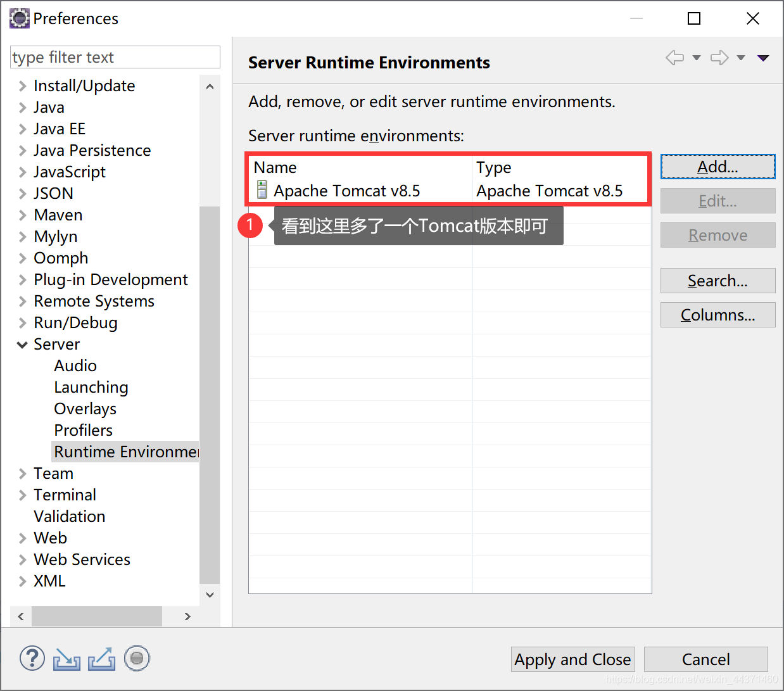Expand the Remote Systems node
This screenshot has height=691, width=784.
coord(22,301)
